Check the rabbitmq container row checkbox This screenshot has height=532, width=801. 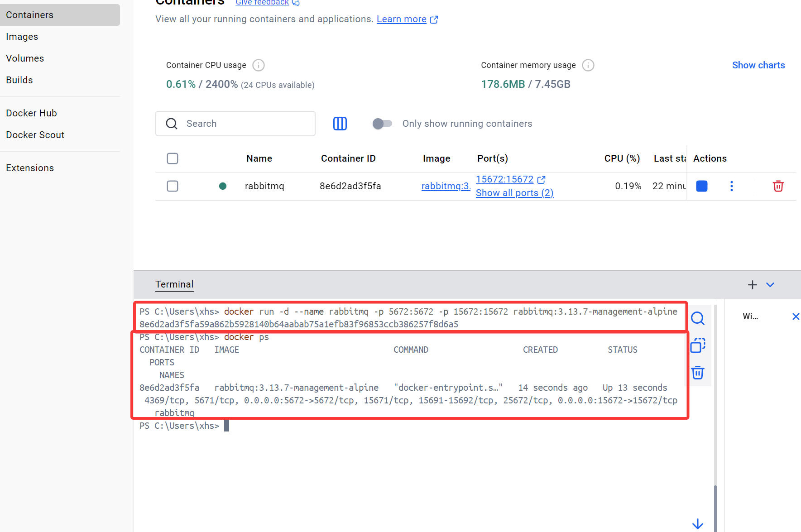(x=173, y=186)
